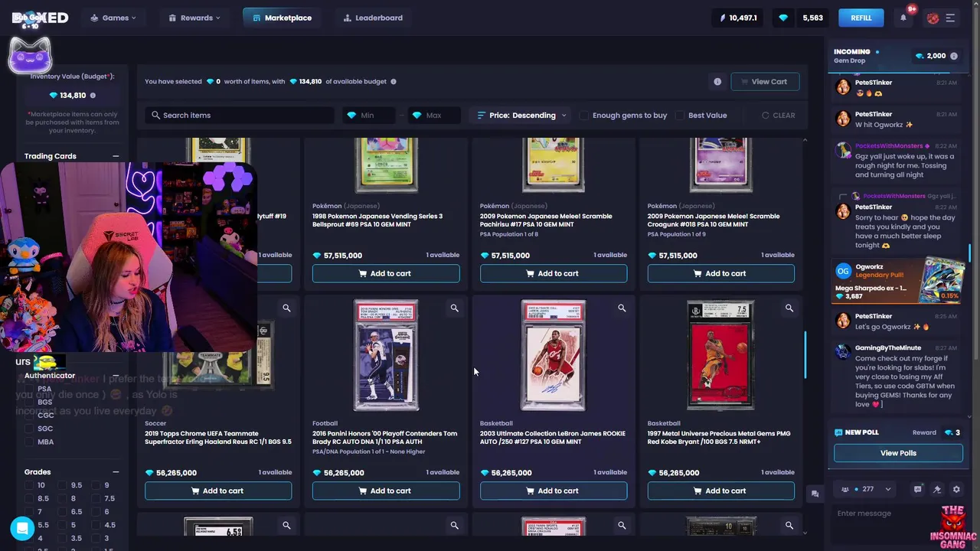Click magnifier on the Kobe Bryant card
Image resolution: width=980 pixels, height=551 pixels.
[x=789, y=308]
